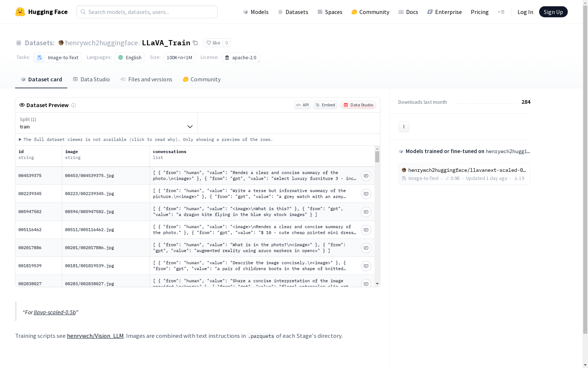Click the like heart button
This screenshot has height=368, width=588.
(213, 43)
